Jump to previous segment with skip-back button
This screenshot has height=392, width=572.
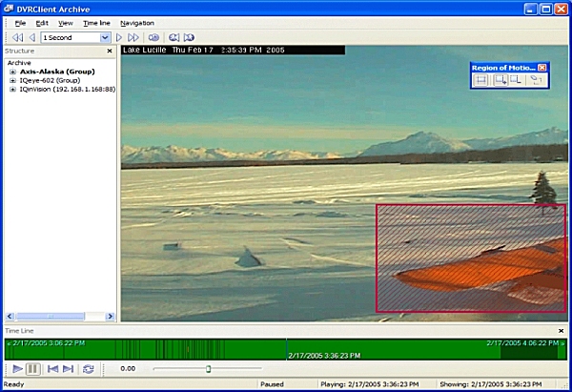click(52, 368)
